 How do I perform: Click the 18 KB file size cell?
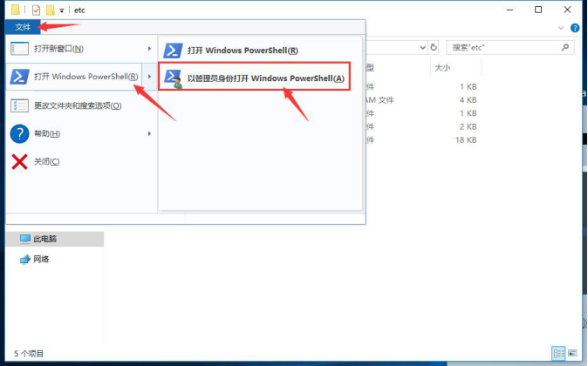click(x=466, y=140)
